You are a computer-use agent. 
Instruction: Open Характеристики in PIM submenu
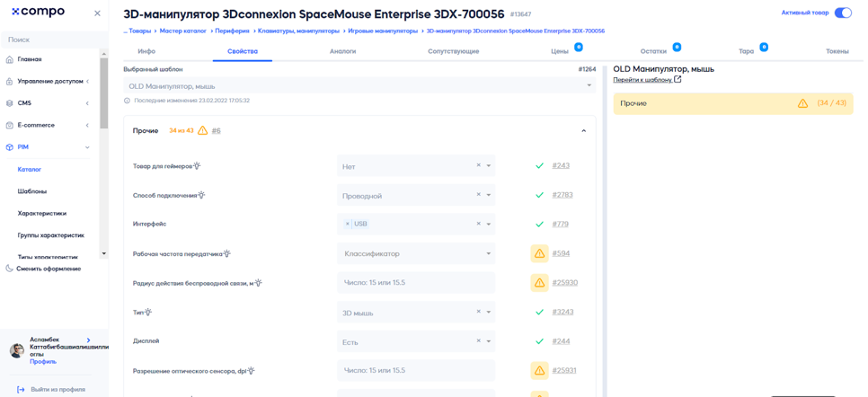tap(42, 213)
